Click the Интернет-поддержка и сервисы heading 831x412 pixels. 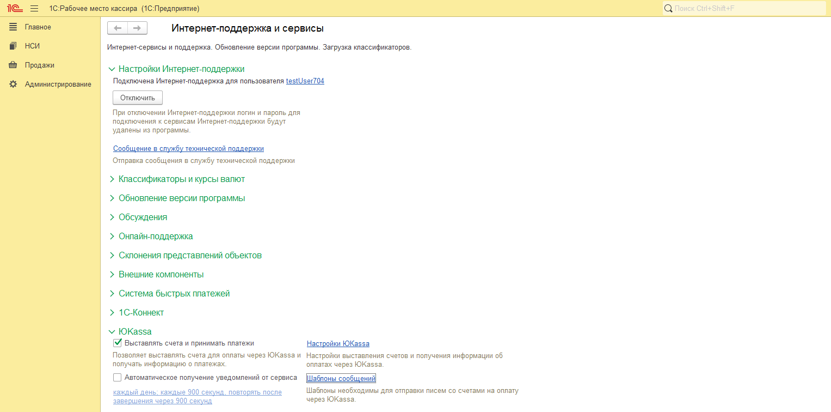[x=247, y=28]
